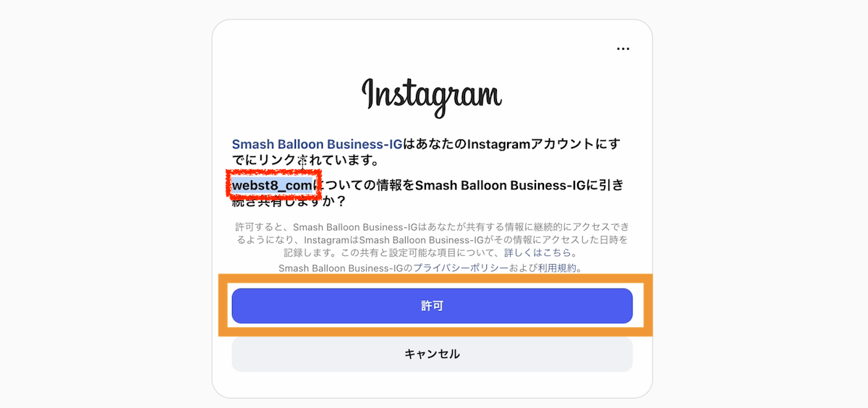This screenshot has height=408, width=868.
Task: Open the 詳しくはこちら link
Action: click(538, 253)
